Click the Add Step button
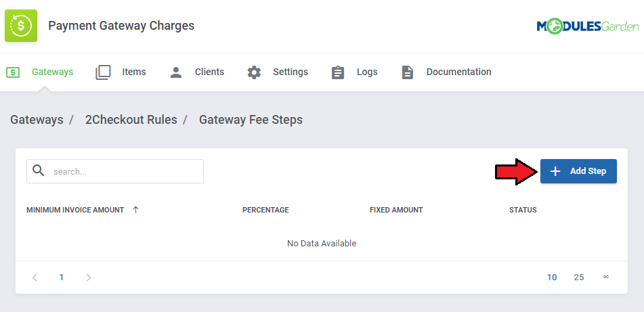Viewport: 644px width, 312px height. tap(578, 171)
